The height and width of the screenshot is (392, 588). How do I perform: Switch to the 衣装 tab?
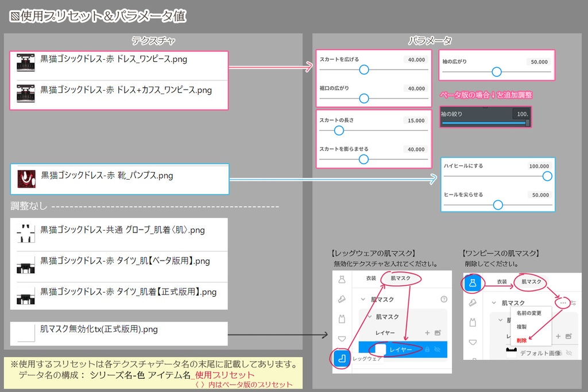[x=371, y=278]
